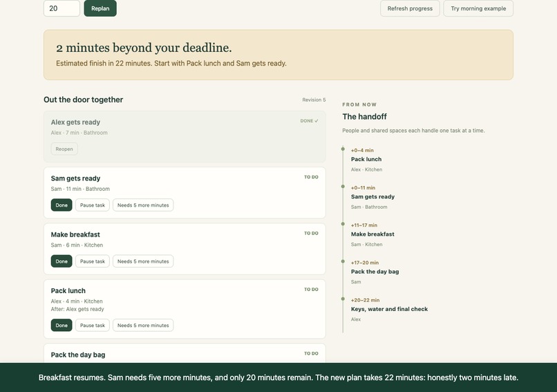Pause the Sam gets ready task
The image size is (557, 392).
(x=93, y=205)
